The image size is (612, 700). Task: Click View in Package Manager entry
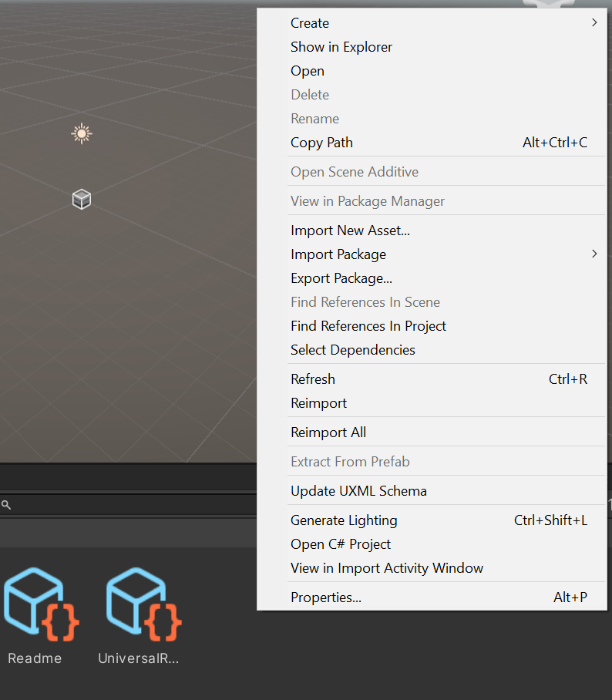(x=432, y=201)
